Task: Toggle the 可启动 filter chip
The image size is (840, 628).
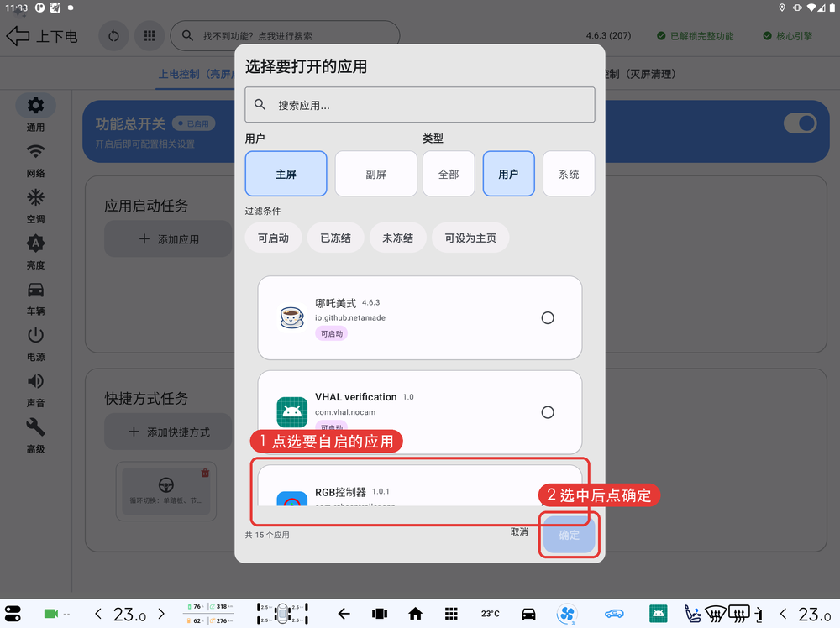Action: [x=273, y=238]
